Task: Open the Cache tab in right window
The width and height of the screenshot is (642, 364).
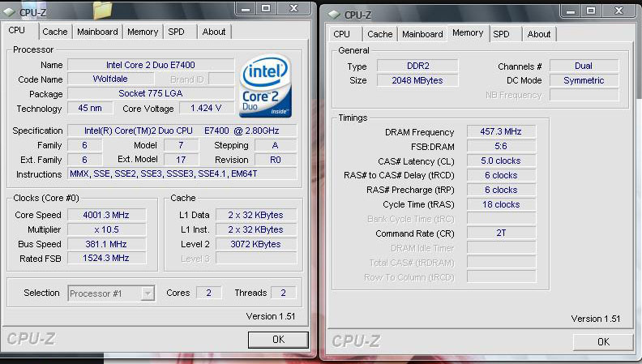Action: [380, 34]
